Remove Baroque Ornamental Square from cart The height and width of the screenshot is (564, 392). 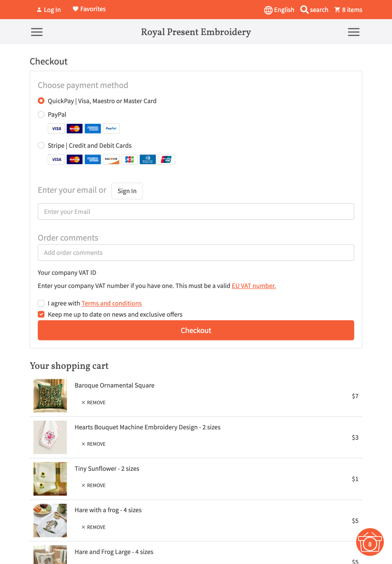(94, 403)
